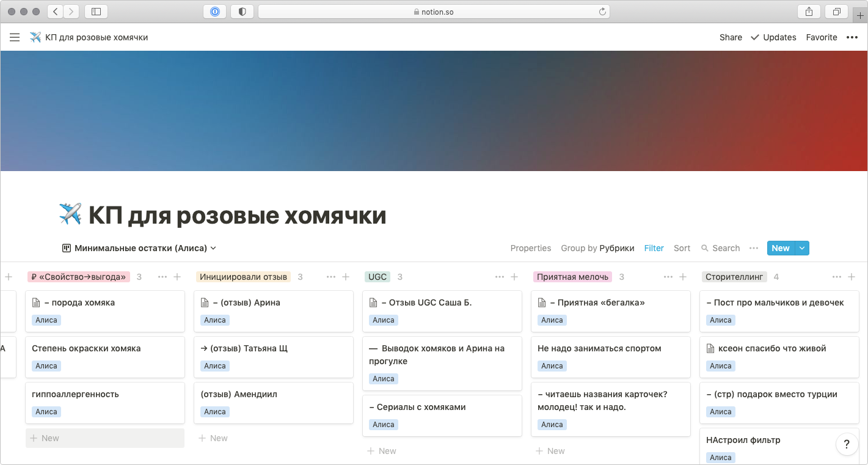Open the card ксеон спасибо что живой

point(779,357)
